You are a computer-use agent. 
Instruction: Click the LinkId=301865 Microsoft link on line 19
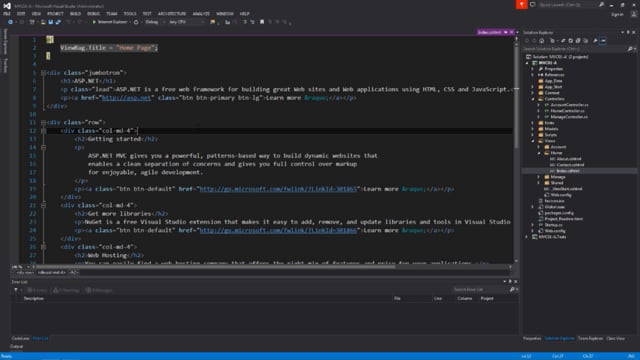pos(278,189)
